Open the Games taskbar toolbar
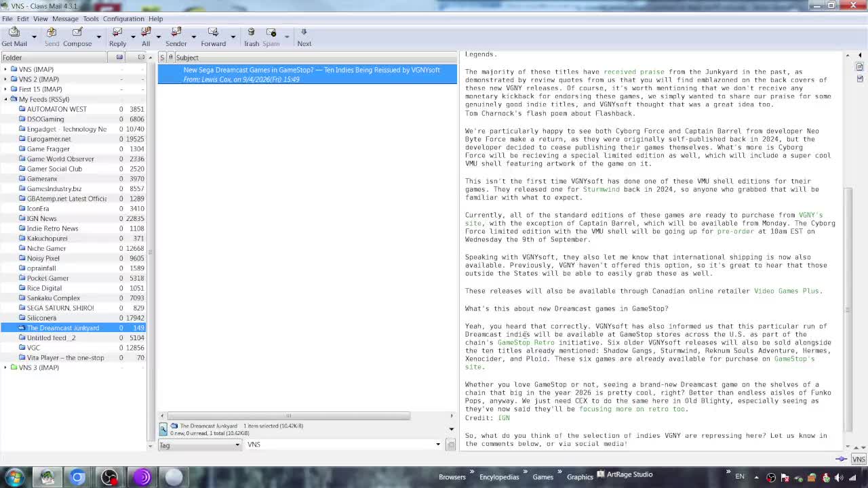The image size is (868, 488). click(x=542, y=477)
